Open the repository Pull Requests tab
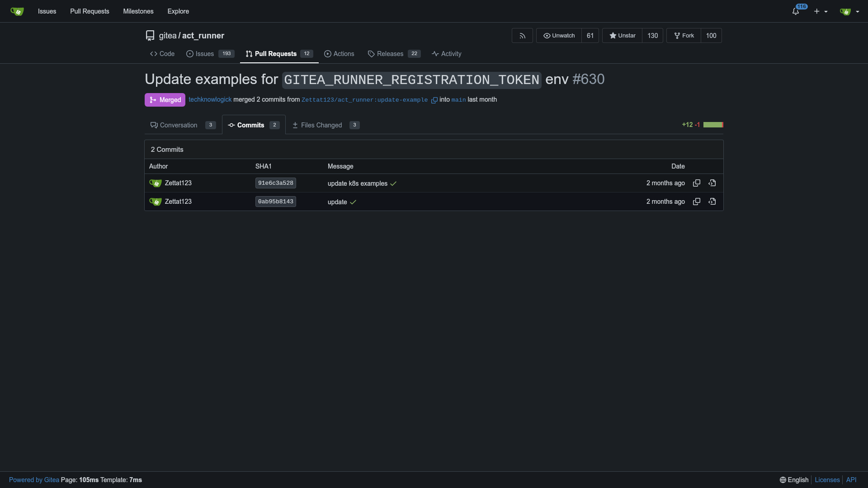 279,54
